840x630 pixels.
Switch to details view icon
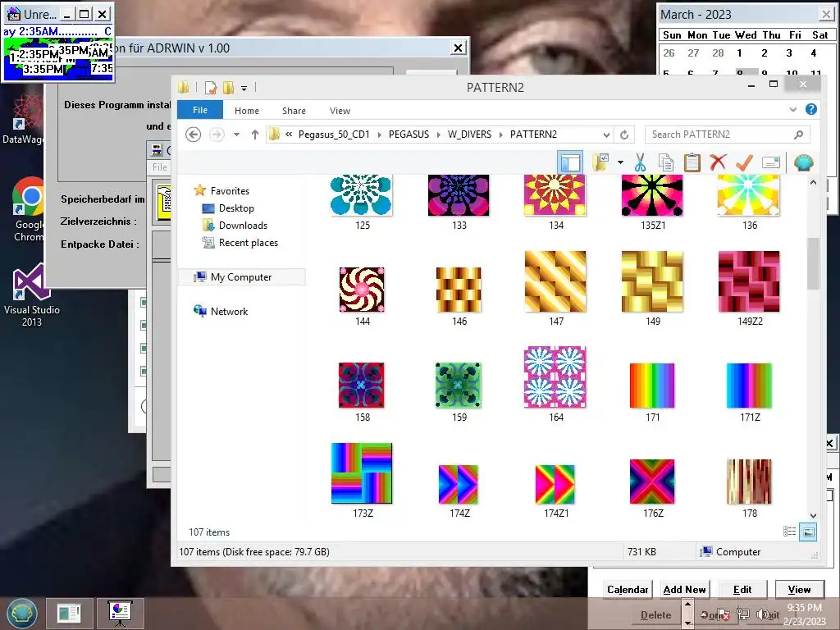pyautogui.click(x=790, y=532)
